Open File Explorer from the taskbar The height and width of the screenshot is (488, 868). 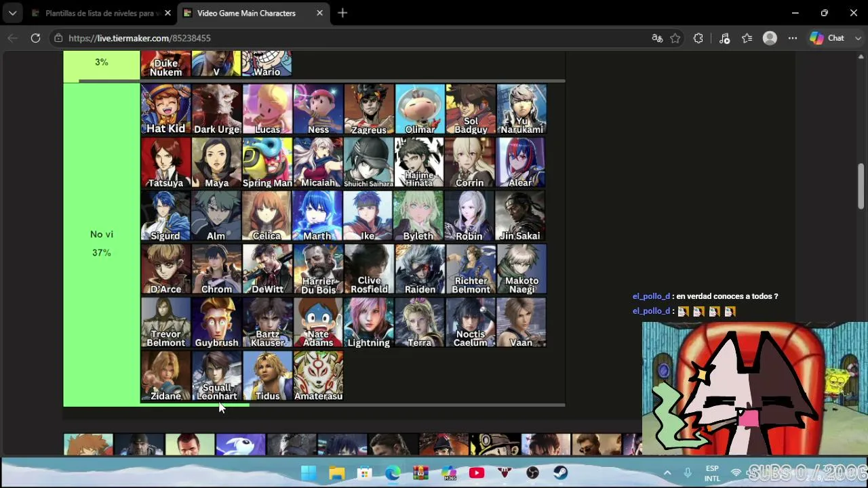click(x=336, y=472)
